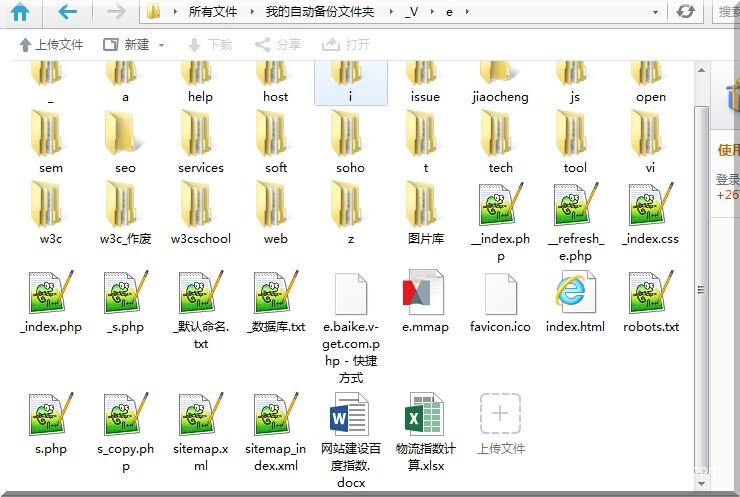Select the tool folder
Image resolution: width=740 pixels, height=497 pixels.
pyautogui.click(x=575, y=142)
